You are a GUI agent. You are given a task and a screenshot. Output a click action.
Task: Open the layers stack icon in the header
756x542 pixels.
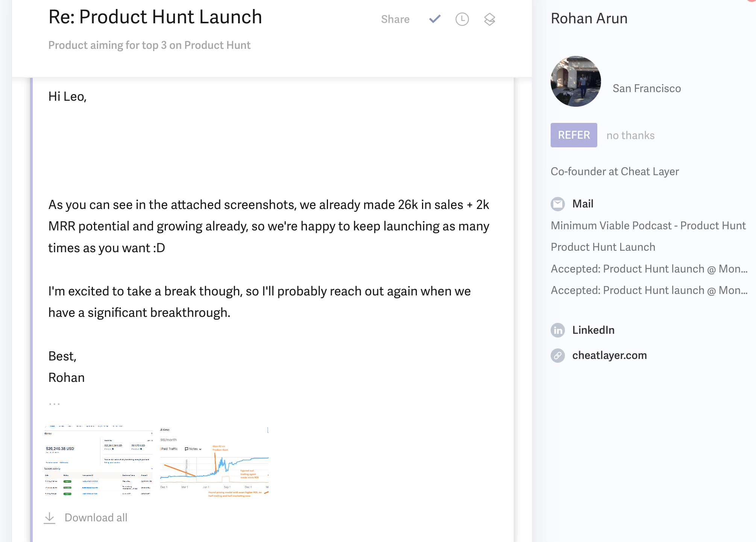click(x=489, y=19)
